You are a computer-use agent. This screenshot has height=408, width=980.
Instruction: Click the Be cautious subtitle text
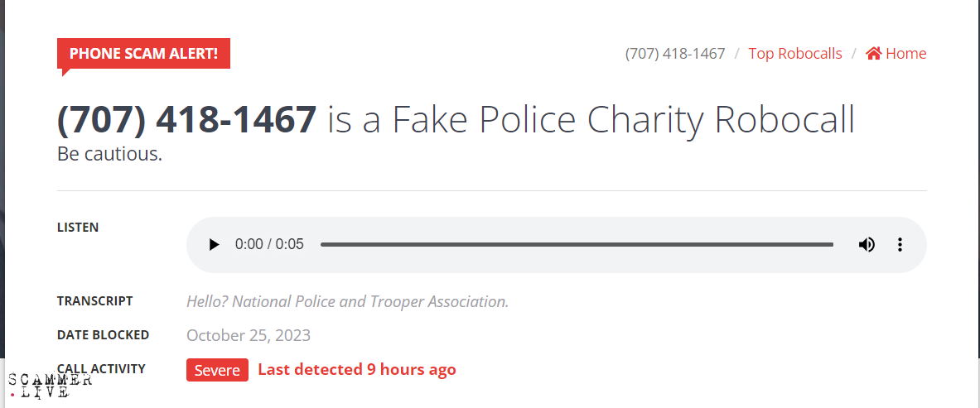(109, 154)
